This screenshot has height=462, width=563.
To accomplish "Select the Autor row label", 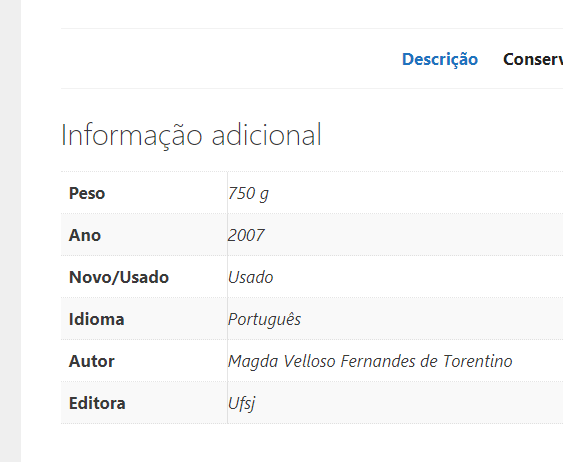I will pos(92,361).
